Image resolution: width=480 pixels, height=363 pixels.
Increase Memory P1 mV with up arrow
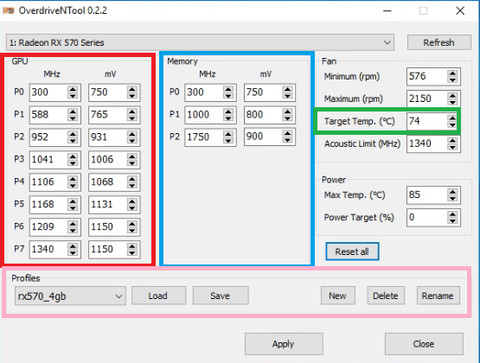point(287,111)
